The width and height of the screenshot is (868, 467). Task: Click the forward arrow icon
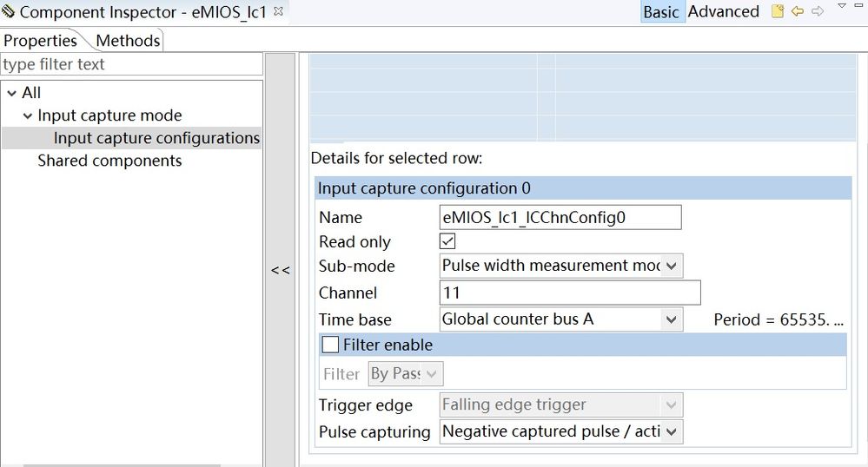[x=818, y=11]
